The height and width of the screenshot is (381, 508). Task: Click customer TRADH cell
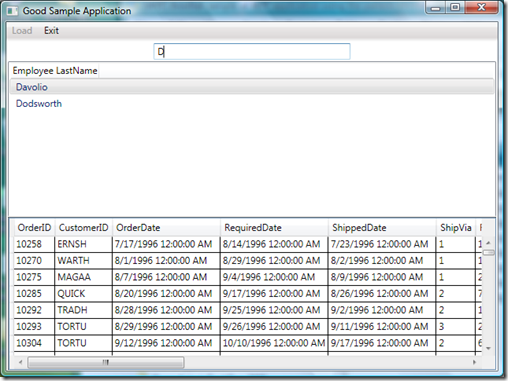83,310
